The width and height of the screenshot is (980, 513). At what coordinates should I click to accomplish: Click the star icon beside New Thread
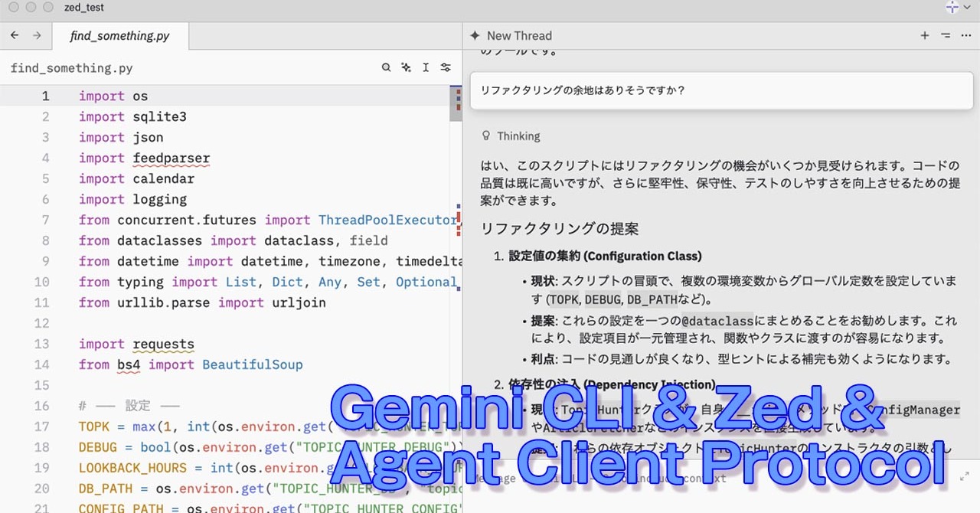tap(474, 35)
